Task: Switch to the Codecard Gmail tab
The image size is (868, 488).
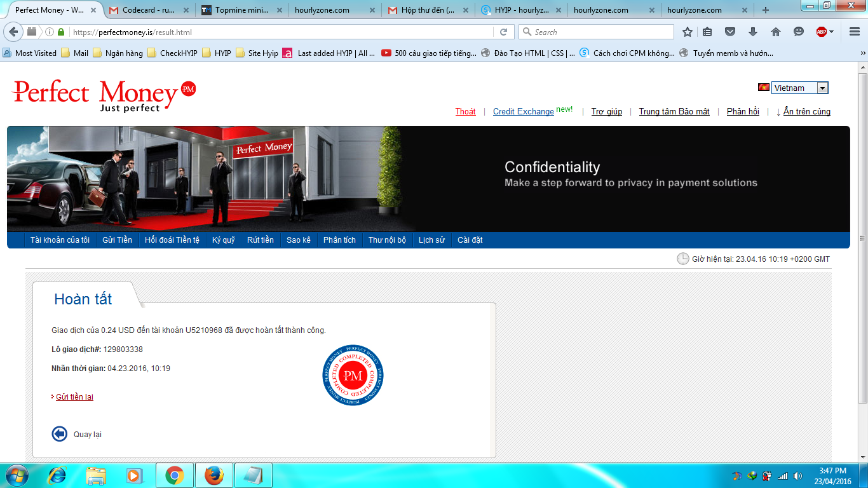Action: (149, 10)
